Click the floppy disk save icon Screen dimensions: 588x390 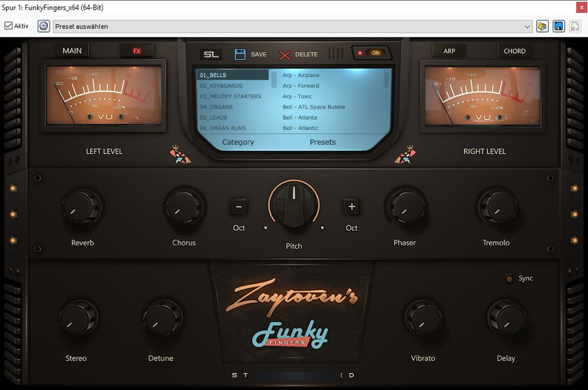[240, 54]
